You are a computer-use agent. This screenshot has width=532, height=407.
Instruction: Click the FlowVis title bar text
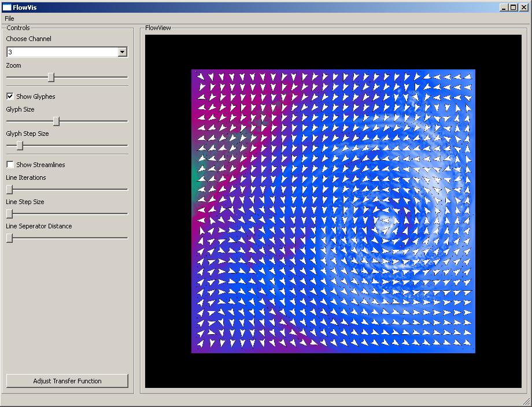(25, 8)
